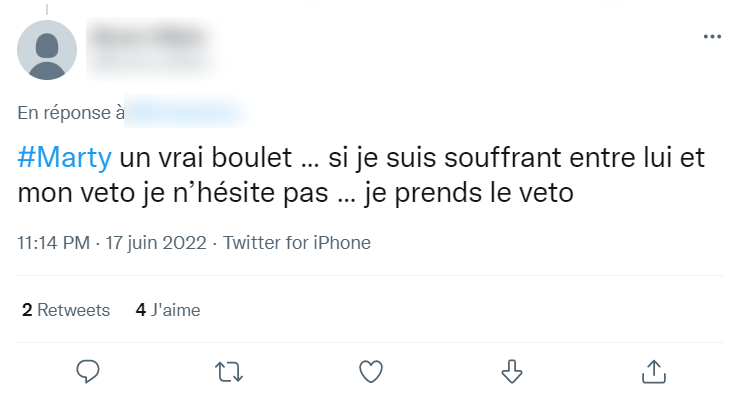This screenshot has height=398, width=739.
Task: View the 2 Retweets list
Action: [66, 310]
